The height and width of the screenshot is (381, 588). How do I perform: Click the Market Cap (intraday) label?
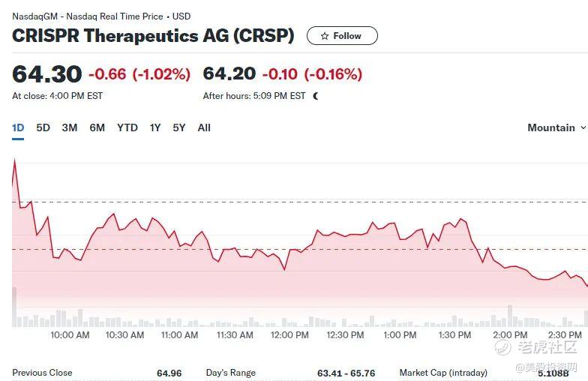[443, 373]
